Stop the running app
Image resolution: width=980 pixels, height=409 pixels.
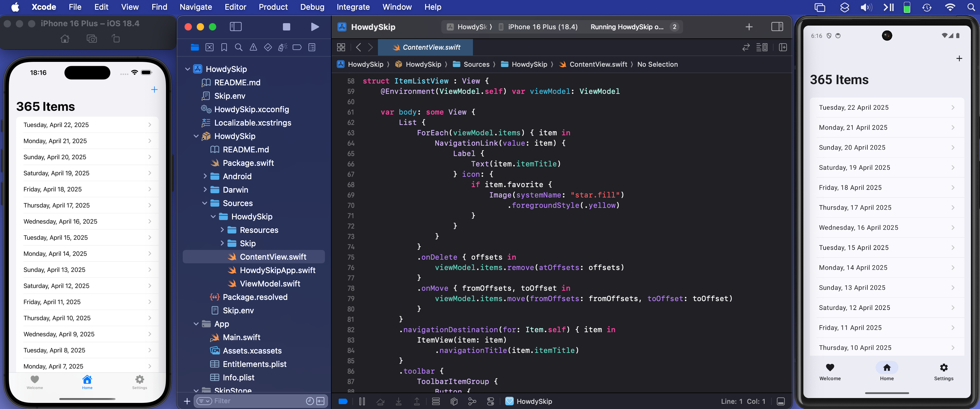(x=286, y=27)
